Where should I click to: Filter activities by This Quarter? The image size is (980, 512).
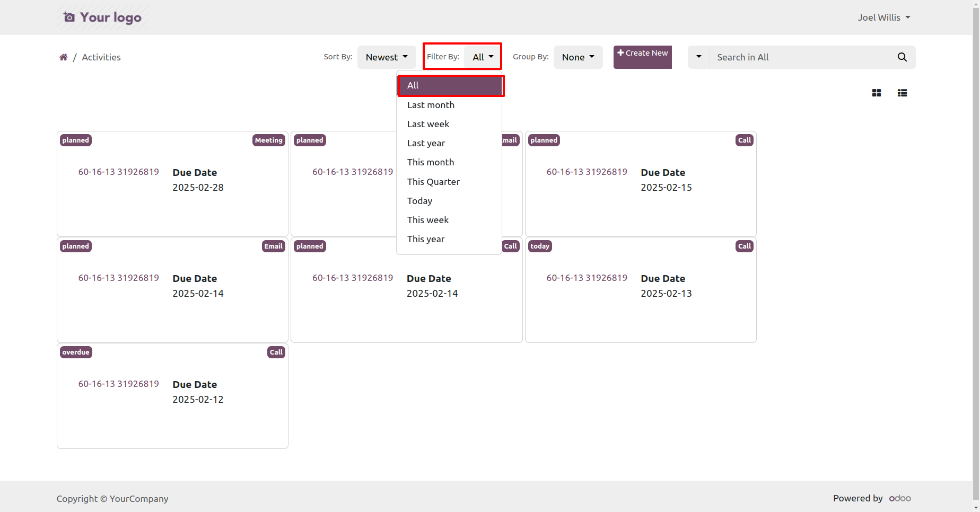pyautogui.click(x=449, y=182)
